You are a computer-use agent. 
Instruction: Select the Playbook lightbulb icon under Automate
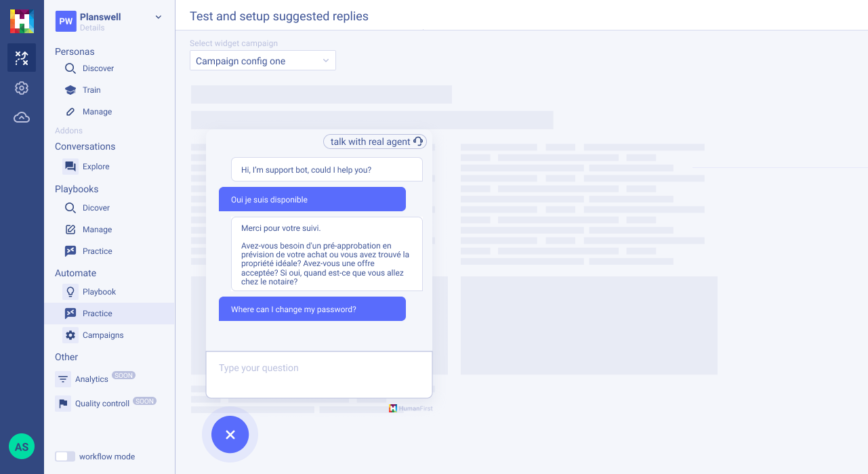[x=70, y=291]
